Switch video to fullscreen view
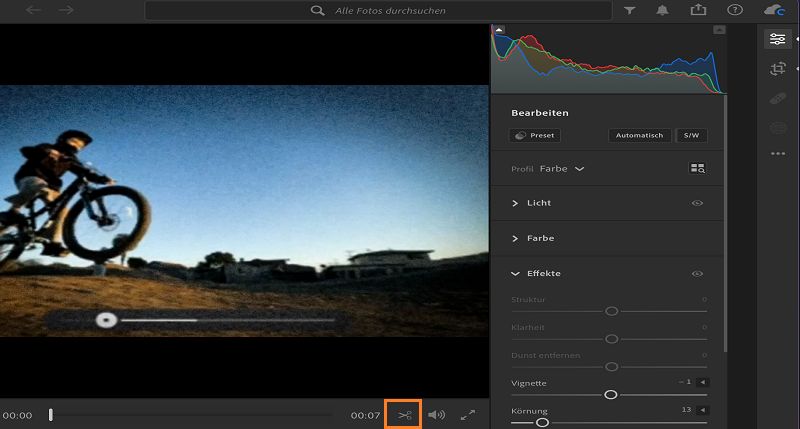 point(468,415)
